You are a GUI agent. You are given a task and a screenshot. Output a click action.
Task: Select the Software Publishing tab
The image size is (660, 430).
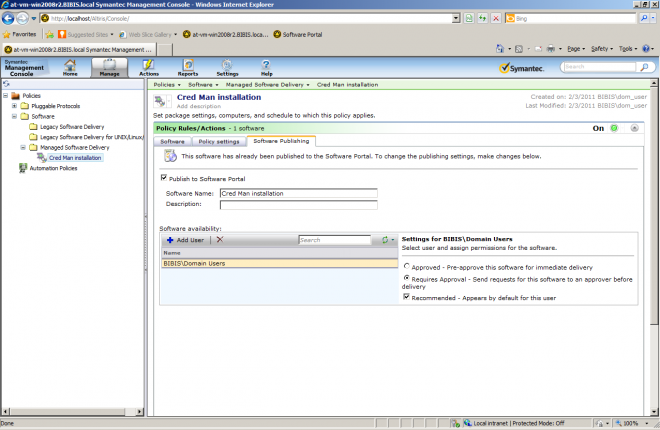pos(281,141)
